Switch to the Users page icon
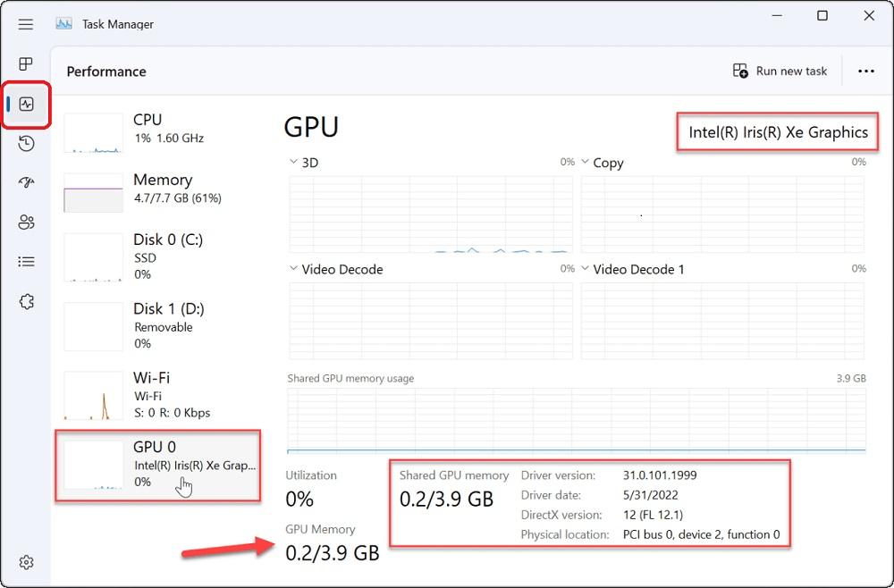 pos(26,223)
